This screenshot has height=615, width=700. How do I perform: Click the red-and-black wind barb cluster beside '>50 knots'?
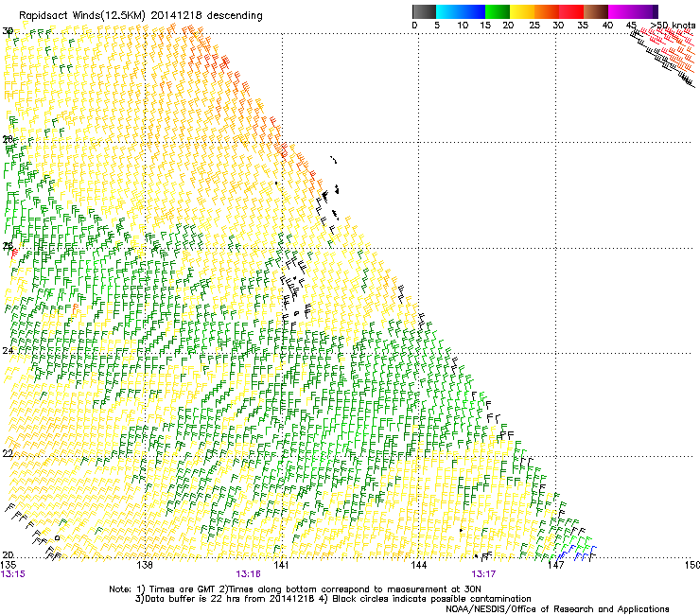[663, 56]
